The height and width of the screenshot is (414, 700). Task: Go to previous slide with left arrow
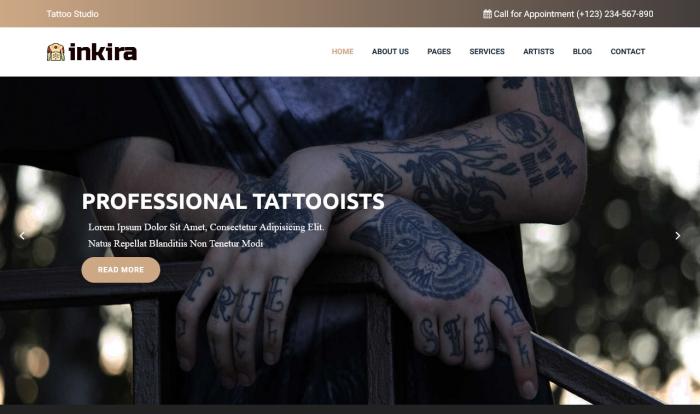point(22,236)
